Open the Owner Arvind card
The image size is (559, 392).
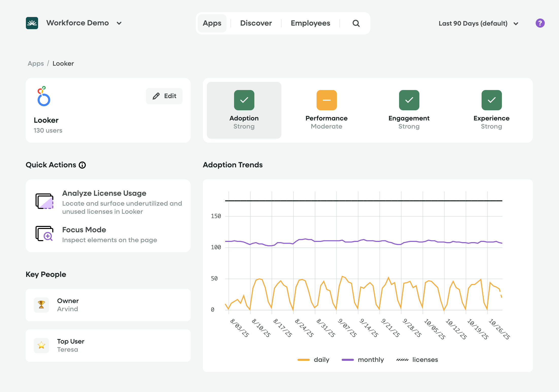108,305
